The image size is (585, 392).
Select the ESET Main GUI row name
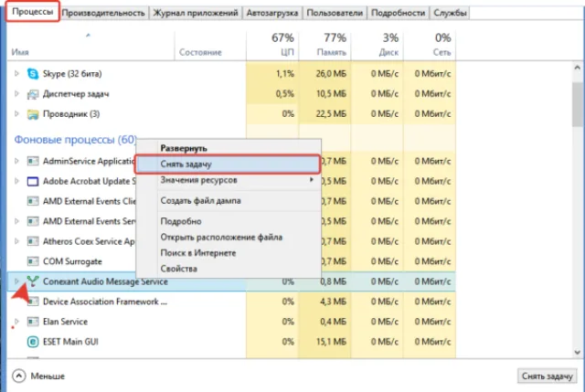[x=70, y=342]
